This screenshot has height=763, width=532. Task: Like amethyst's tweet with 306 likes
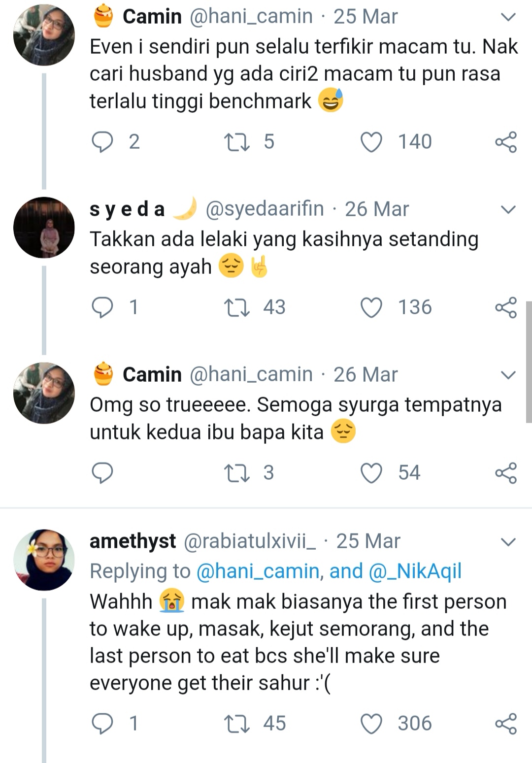click(x=371, y=724)
